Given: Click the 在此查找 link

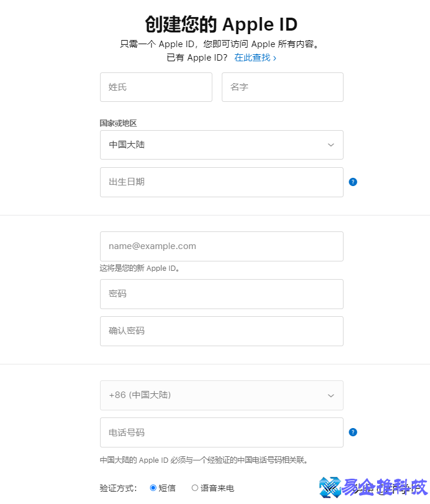Looking at the screenshot, I should coord(255,58).
